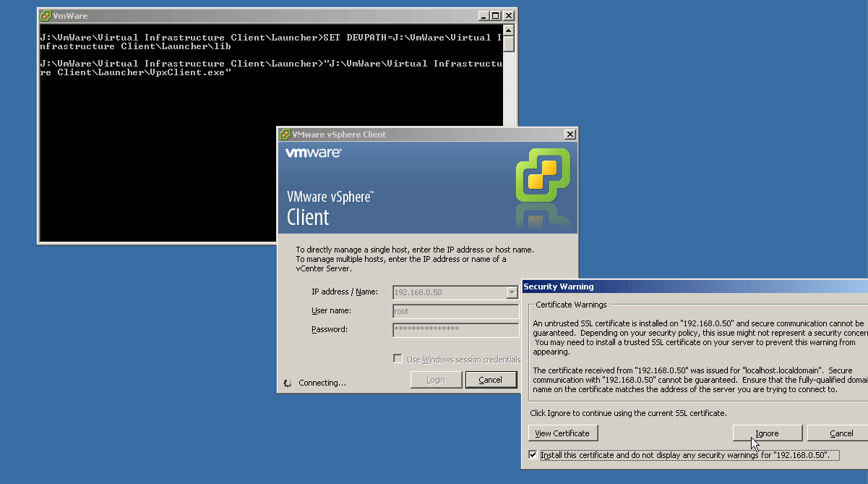Click the Certificate Warnings group label
The width and height of the screenshot is (868, 484).
coord(571,305)
